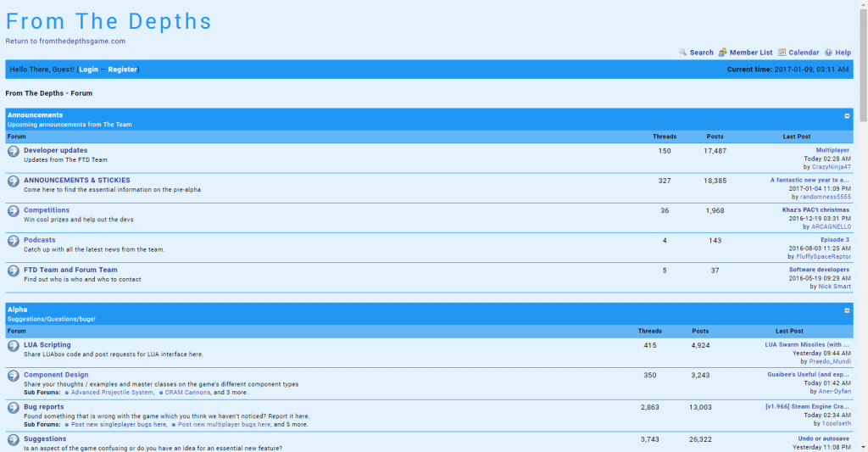868x452 pixels.
Task: Click the scrollbar up arrow
Action: click(863, 4)
